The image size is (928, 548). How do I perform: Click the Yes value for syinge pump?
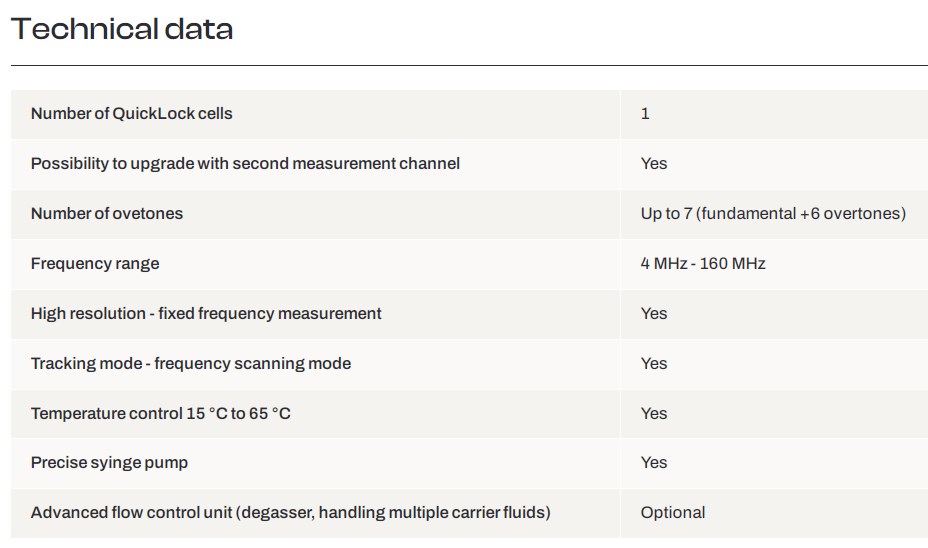(x=653, y=462)
